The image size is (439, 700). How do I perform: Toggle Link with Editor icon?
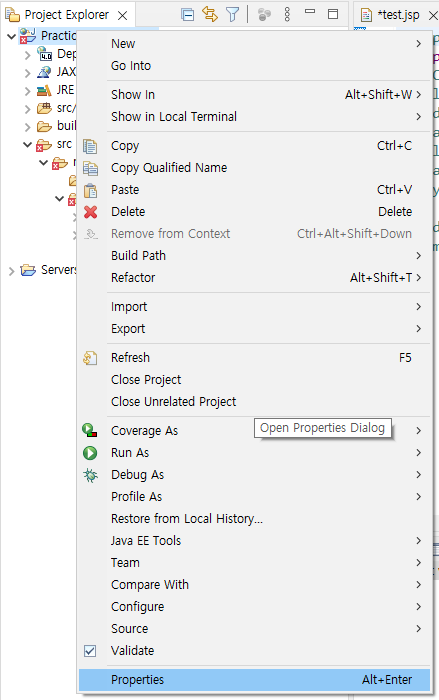tap(209, 14)
